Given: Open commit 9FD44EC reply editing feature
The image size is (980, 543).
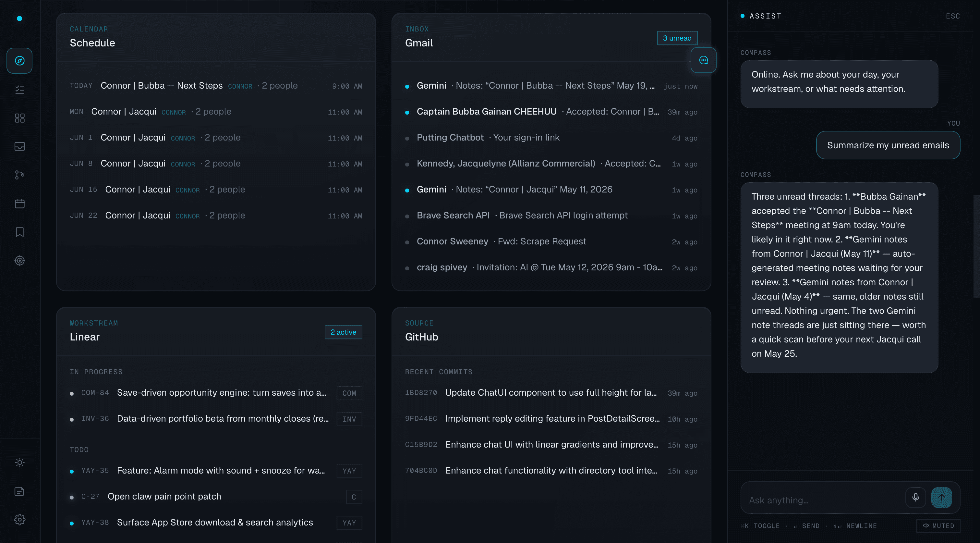Looking at the screenshot, I should pyautogui.click(x=551, y=419).
